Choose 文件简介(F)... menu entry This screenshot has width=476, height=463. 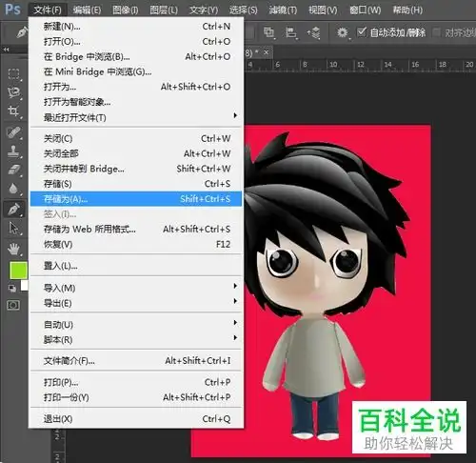(136, 361)
